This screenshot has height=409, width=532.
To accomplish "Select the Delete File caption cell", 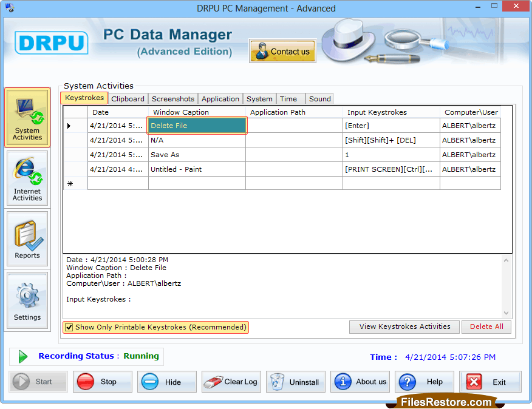I will [197, 126].
